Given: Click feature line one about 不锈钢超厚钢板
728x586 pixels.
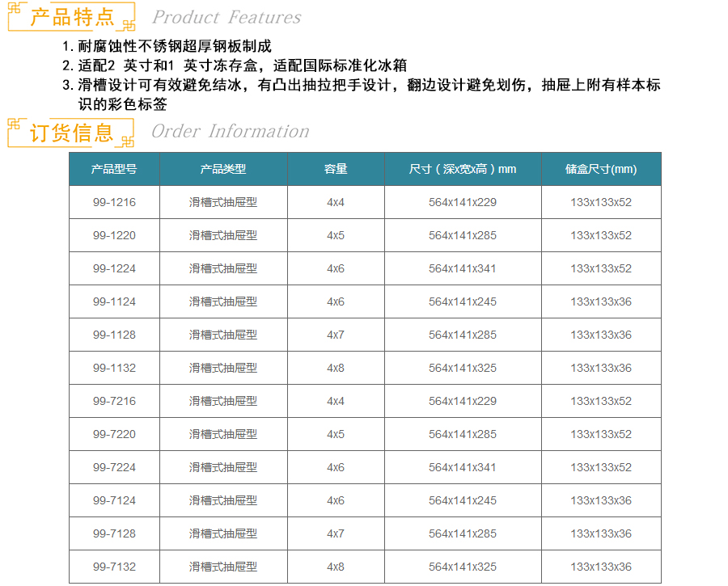Looking at the screenshot, I should tap(167, 46).
